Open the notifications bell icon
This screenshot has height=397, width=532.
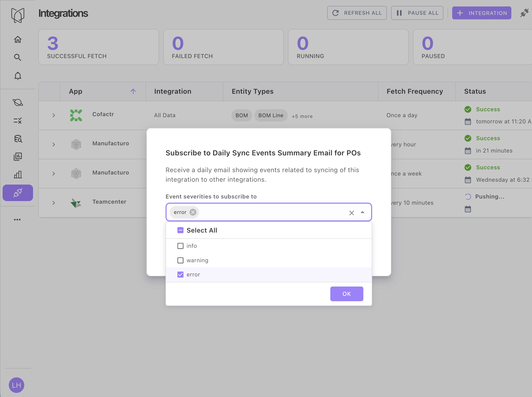[x=18, y=76]
